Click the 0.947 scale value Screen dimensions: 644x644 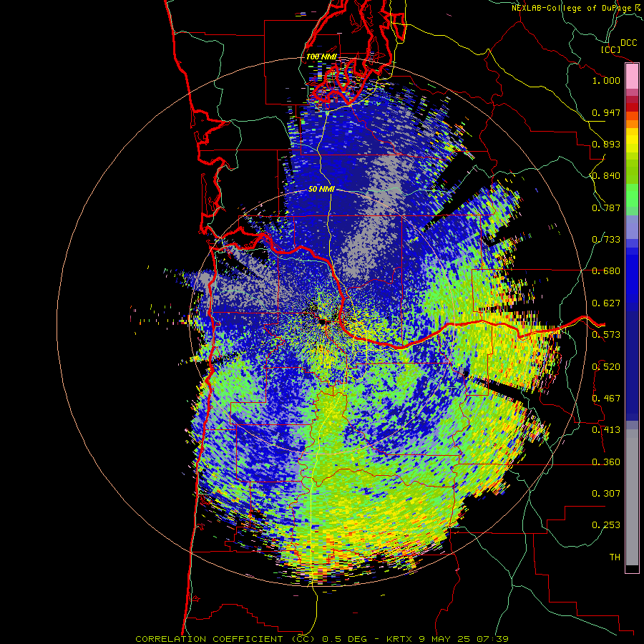tap(606, 112)
